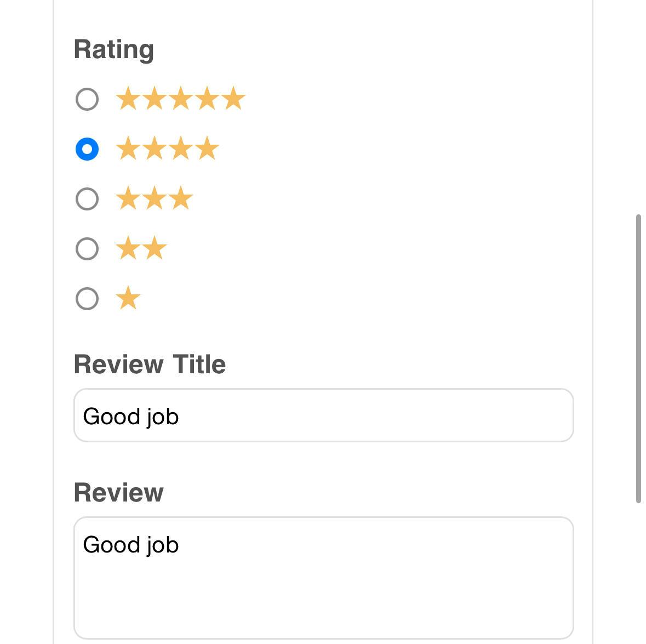Focus the Review Title input field
This screenshot has height=644, width=646.
pyautogui.click(x=323, y=415)
